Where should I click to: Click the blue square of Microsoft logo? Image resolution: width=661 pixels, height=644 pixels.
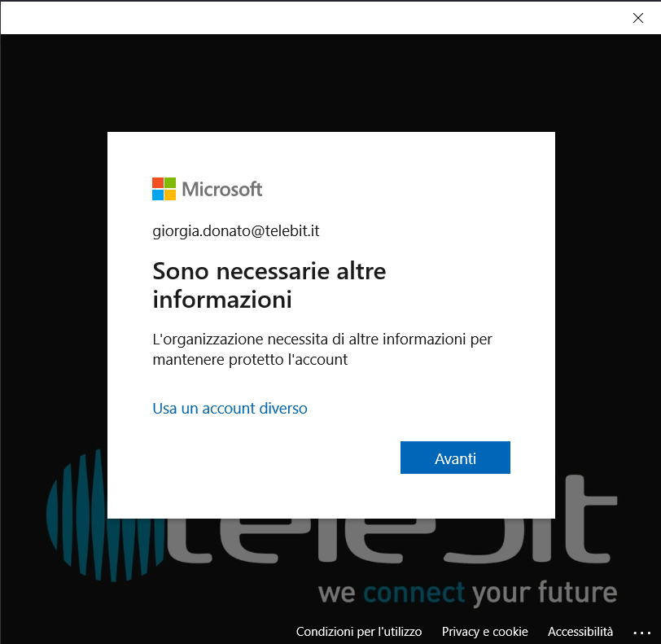coord(158,195)
